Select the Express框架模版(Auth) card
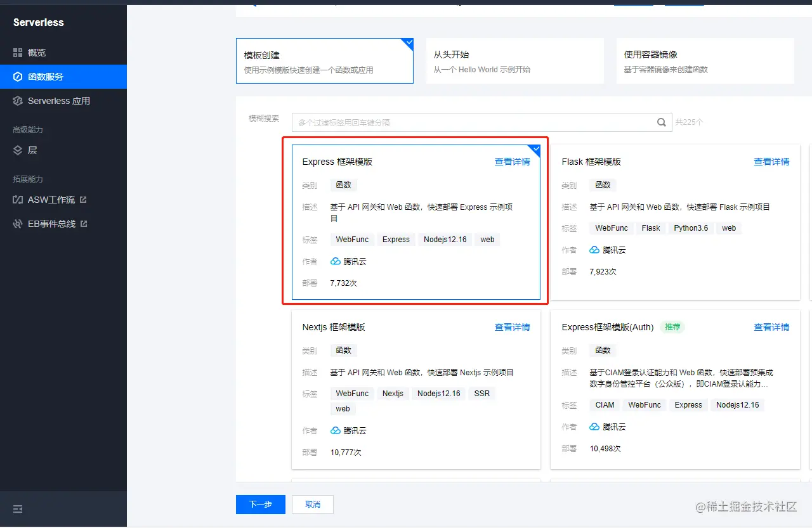The height and width of the screenshot is (528, 812). [x=675, y=390]
